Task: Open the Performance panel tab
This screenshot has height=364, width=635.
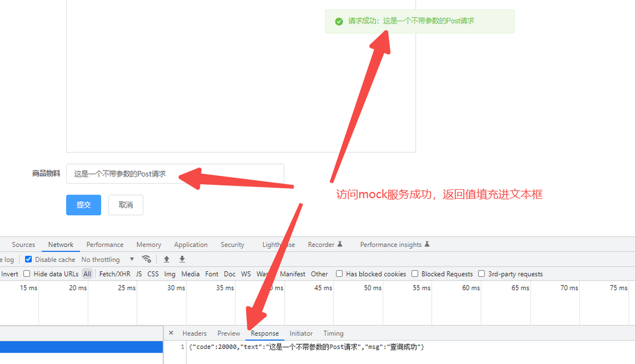Action: click(x=105, y=244)
